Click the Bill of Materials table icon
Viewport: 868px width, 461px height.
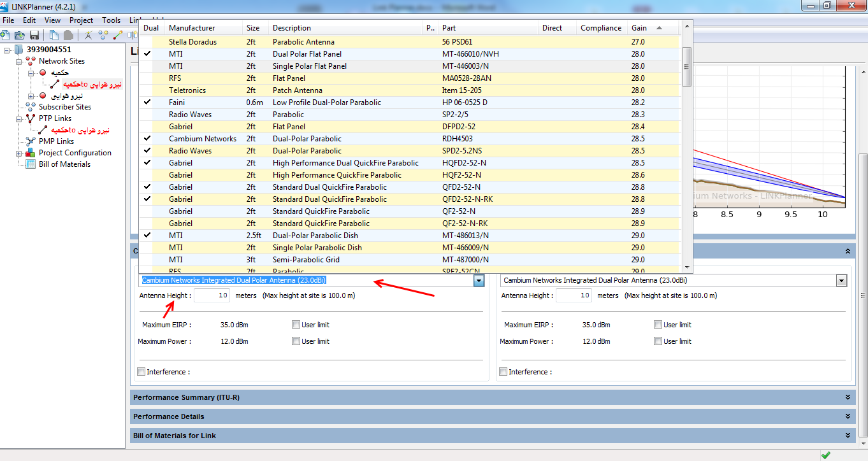pyautogui.click(x=30, y=164)
